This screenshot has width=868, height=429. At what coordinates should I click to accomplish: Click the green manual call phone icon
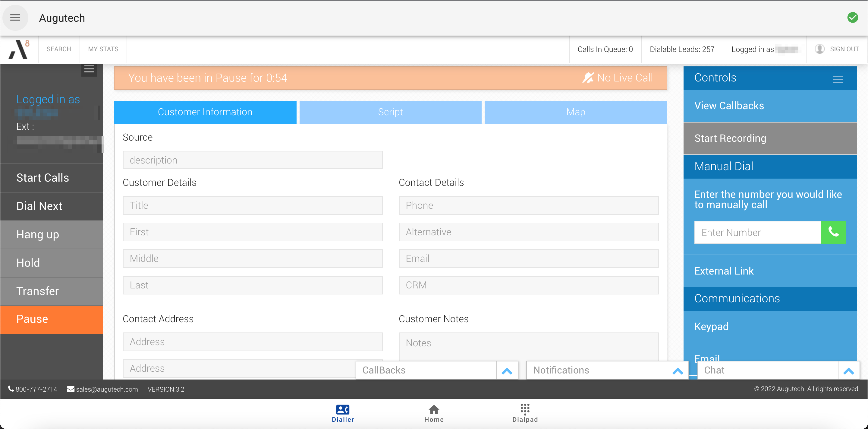833,232
